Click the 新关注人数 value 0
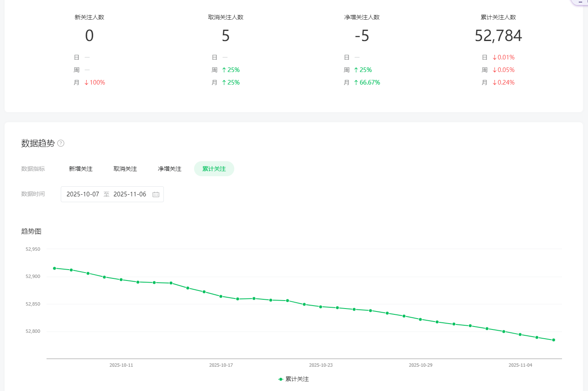This screenshot has width=588, height=391. point(89,36)
